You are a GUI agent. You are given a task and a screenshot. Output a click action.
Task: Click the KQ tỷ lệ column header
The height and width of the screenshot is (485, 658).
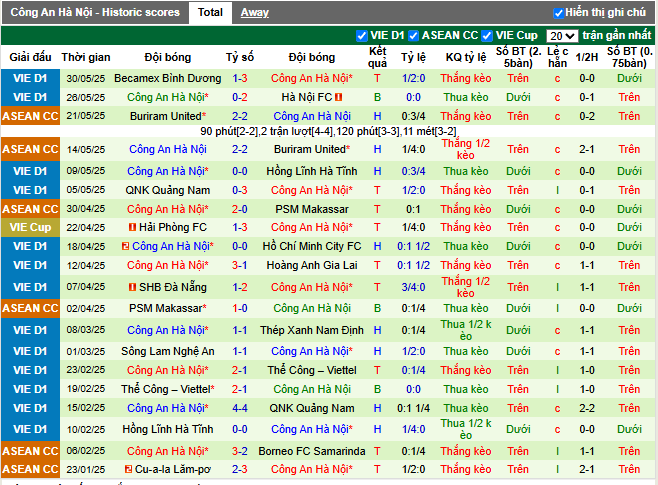click(x=466, y=57)
